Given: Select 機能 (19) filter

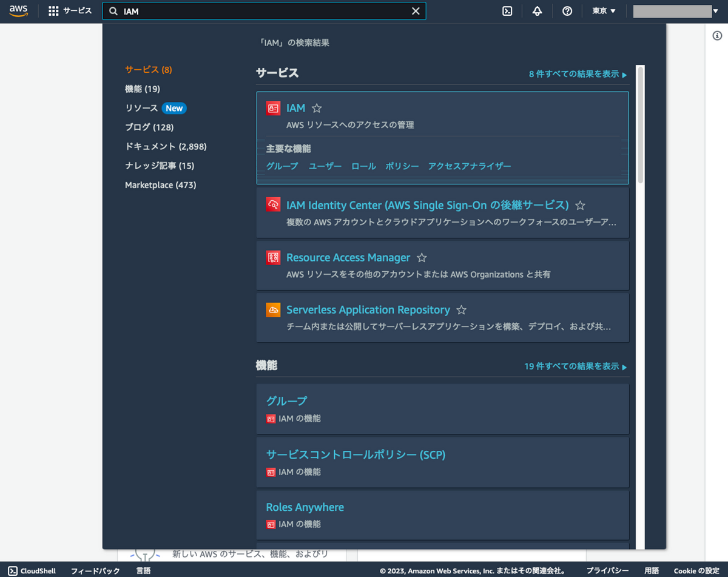Looking at the screenshot, I should tap(143, 89).
